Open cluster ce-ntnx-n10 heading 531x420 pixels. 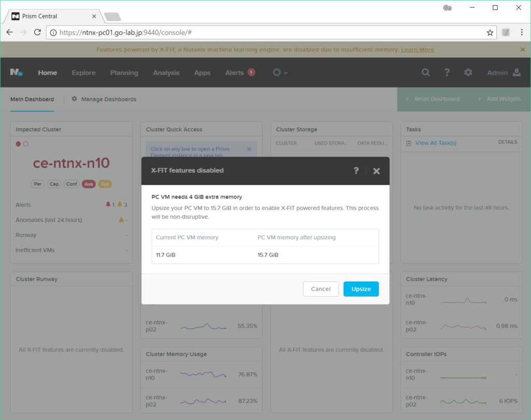pos(71,163)
